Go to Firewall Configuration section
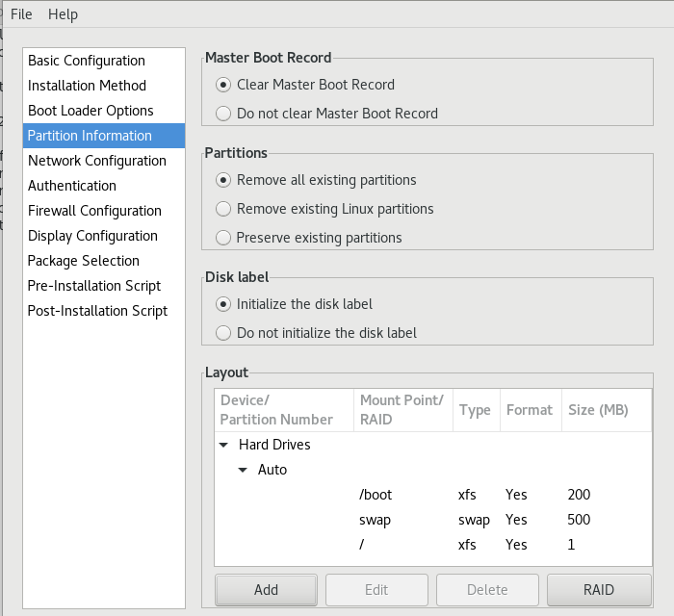This screenshot has width=674, height=616. [104, 211]
